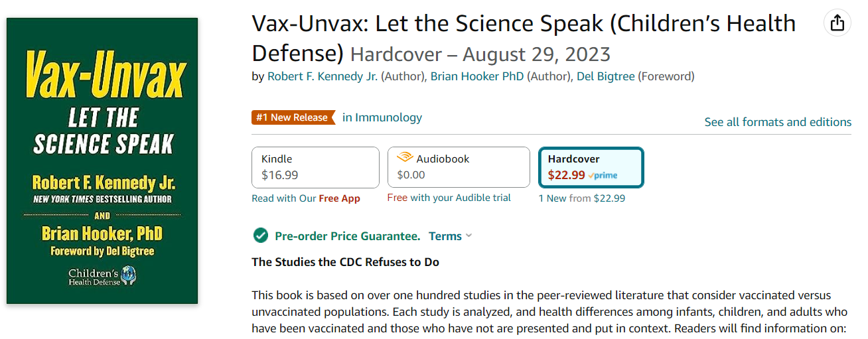
Task: Select the Hardcover format option
Action: point(591,168)
